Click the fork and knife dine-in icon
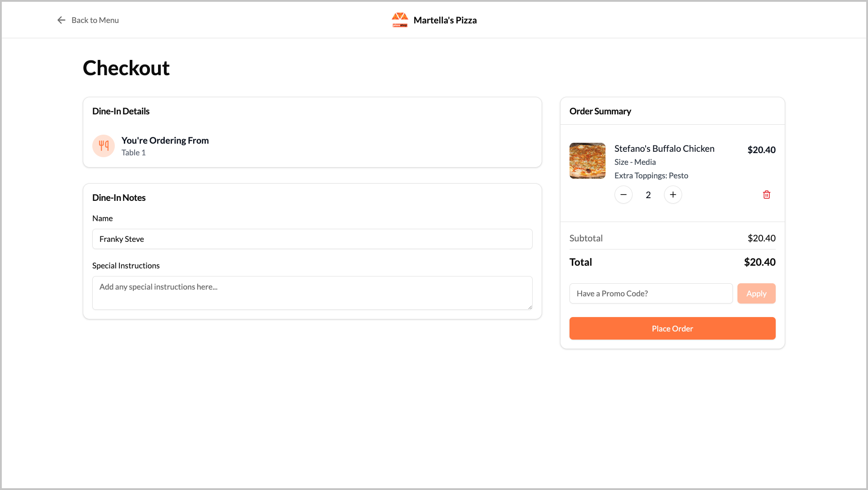Viewport: 868px width, 490px height. pyautogui.click(x=104, y=146)
